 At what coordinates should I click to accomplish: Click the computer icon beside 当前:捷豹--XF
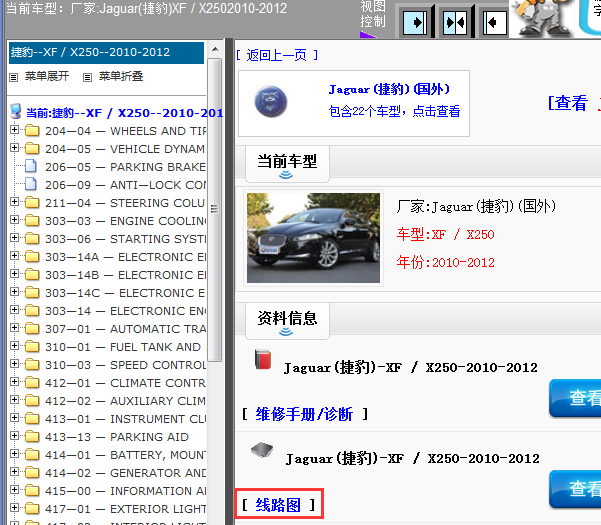(x=16, y=111)
